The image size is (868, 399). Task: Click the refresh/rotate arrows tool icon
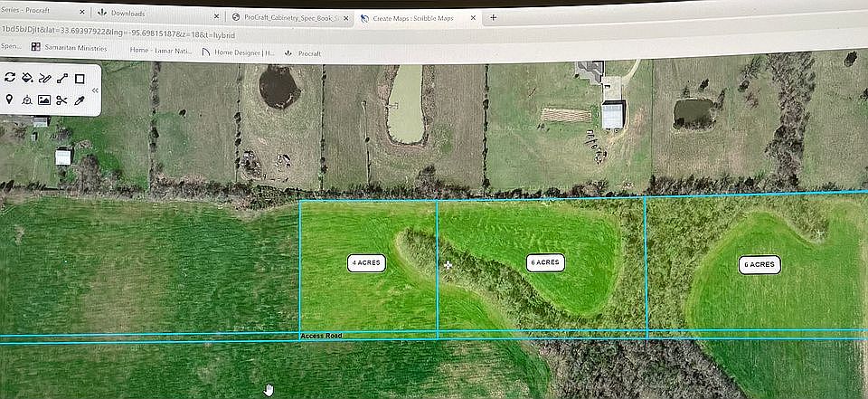tap(10, 79)
